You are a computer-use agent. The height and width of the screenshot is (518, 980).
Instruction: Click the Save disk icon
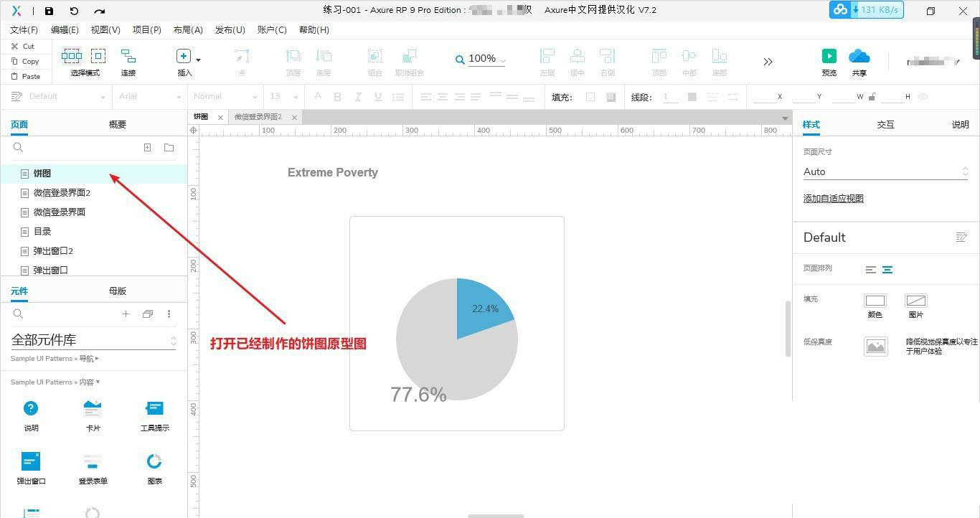pos(49,11)
